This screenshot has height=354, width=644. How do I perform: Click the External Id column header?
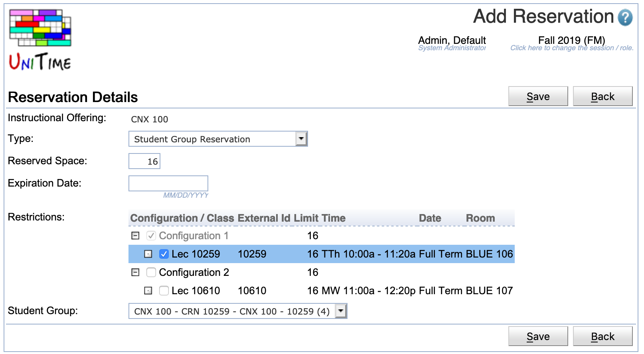pyautogui.click(x=264, y=218)
